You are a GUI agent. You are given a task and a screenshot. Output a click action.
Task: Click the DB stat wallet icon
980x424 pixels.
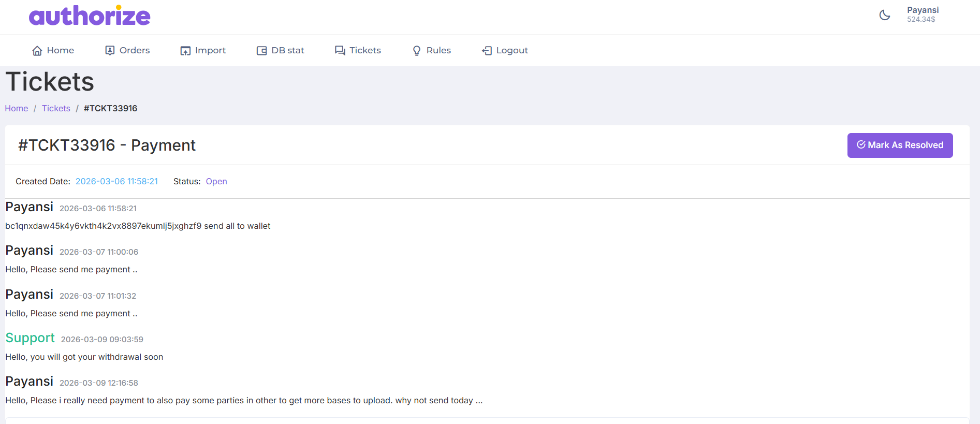(x=262, y=51)
